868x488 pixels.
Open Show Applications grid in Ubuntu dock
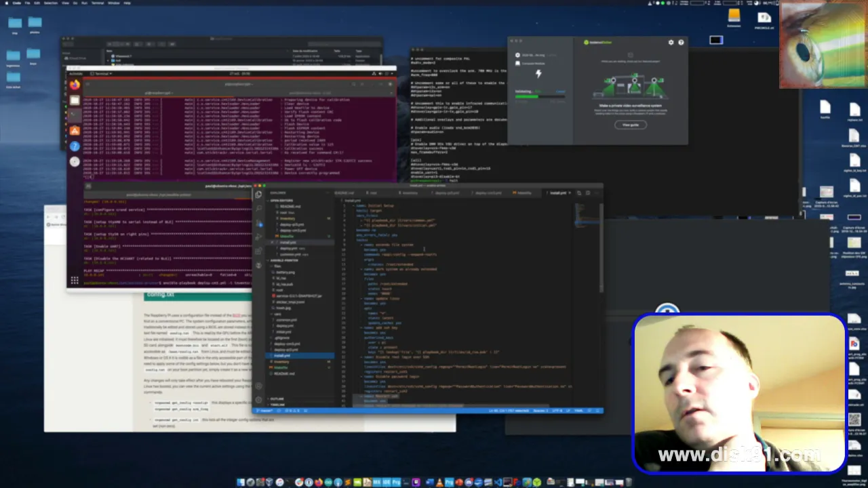coord(75,280)
